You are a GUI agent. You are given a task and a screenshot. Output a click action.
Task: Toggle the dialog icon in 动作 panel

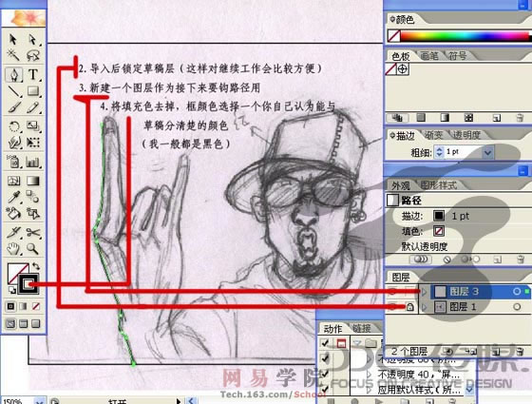tap(341, 343)
